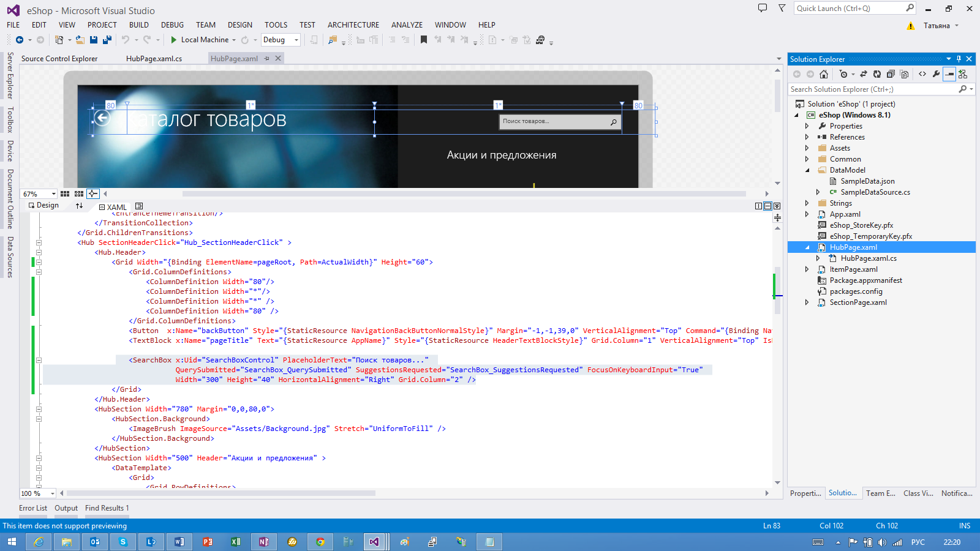Collapse All items in Solution Explorer
This screenshot has height=551, width=980.
click(890, 74)
